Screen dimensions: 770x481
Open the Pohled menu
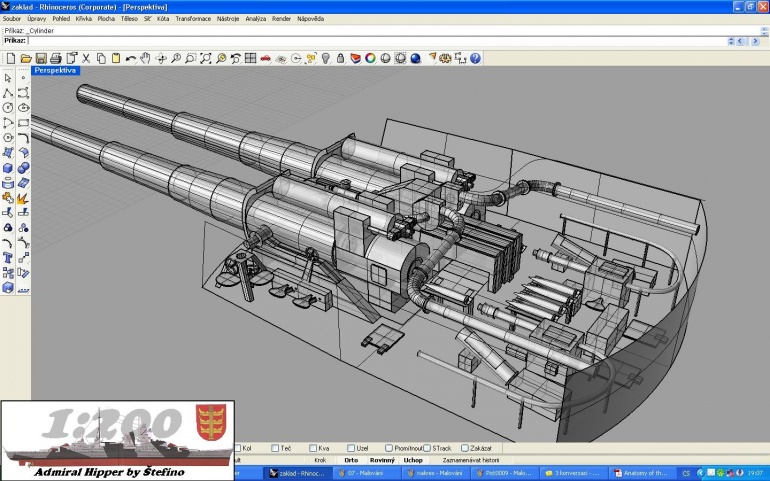coord(61,19)
